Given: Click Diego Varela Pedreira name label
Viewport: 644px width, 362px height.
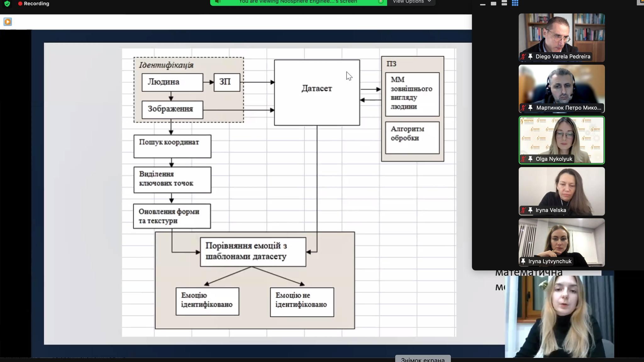Looking at the screenshot, I should coord(563,57).
